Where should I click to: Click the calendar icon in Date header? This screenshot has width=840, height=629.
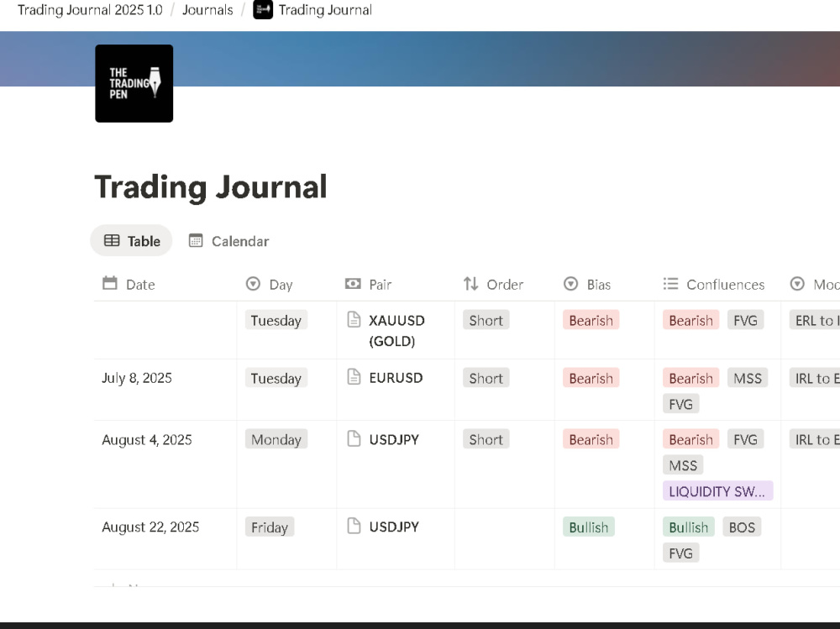[x=110, y=283]
